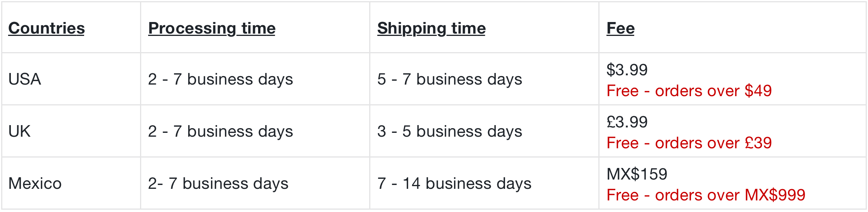Viewport: 868px width, 212px height.
Task: Click USA processing time 2 - 7 business days
Action: click(x=221, y=79)
